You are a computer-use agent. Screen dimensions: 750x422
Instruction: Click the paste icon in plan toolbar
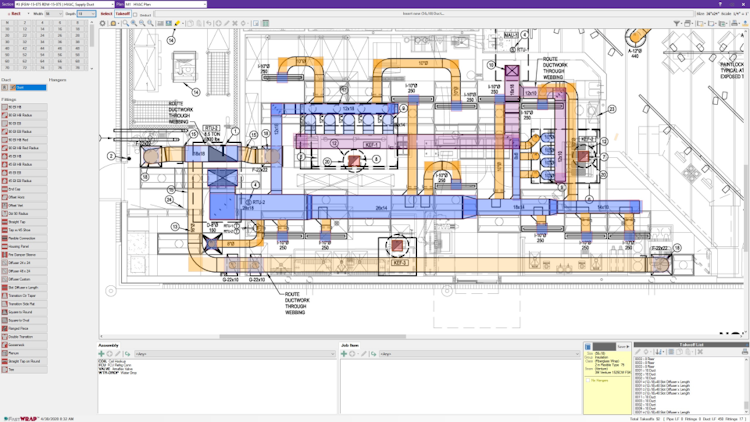[x=199, y=23]
